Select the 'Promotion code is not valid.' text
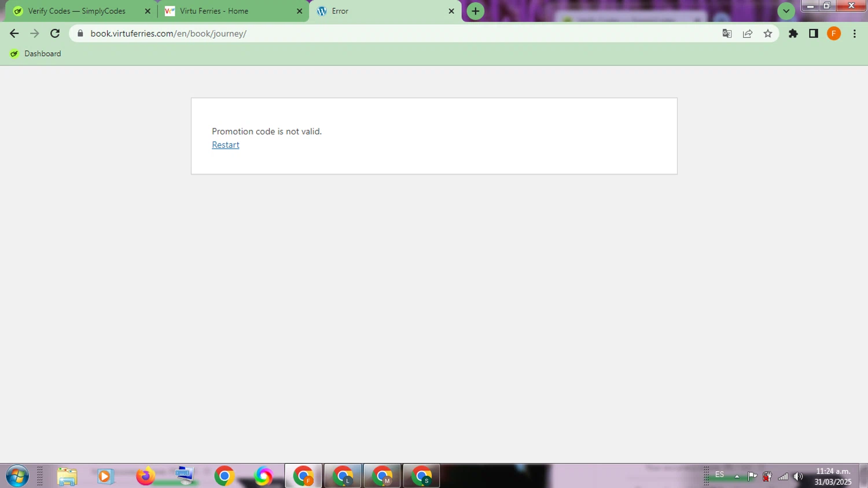Viewport: 868px width, 488px height. (x=267, y=131)
